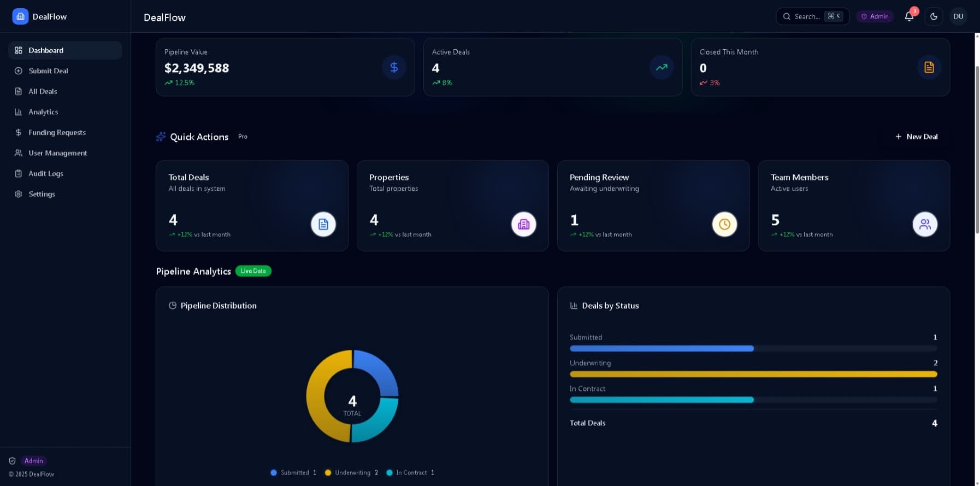Go to Analytics in the sidebar
The width and height of the screenshot is (980, 486).
coord(43,112)
